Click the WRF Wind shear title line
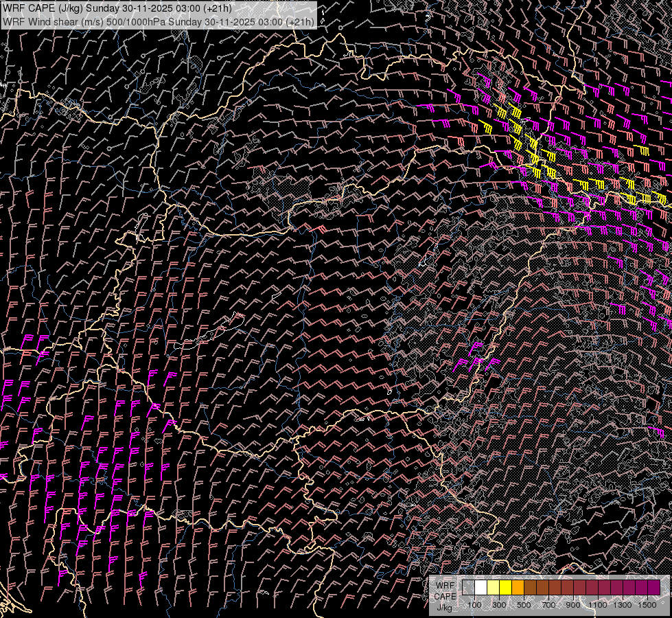The width and height of the screenshot is (672, 618). pyautogui.click(x=159, y=21)
